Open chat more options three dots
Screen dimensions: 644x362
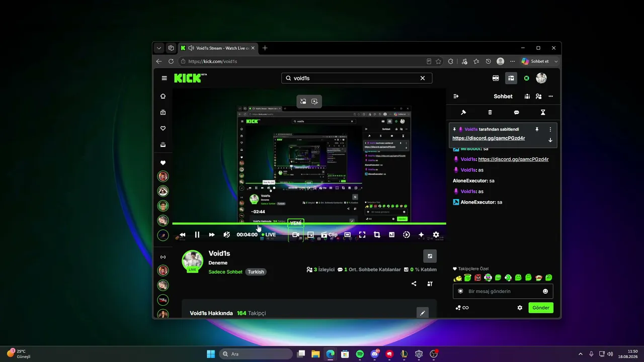[x=551, y=96]
